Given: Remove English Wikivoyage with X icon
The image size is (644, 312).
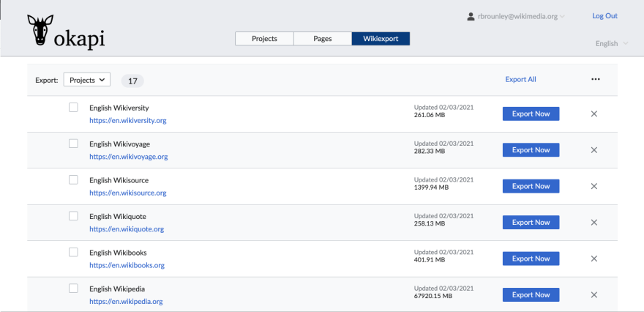Looking at the screenshot, I should 594,150.
